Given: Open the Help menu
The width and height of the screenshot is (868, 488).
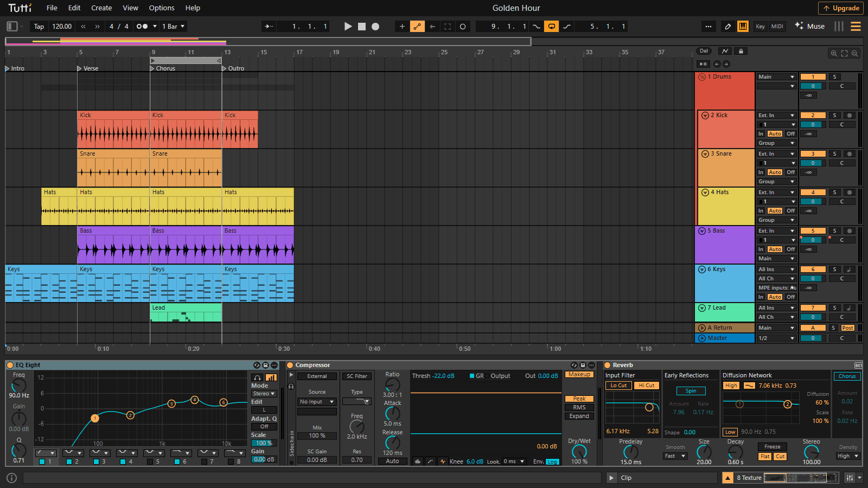Looking at the screenshot, I should (193, 8).
